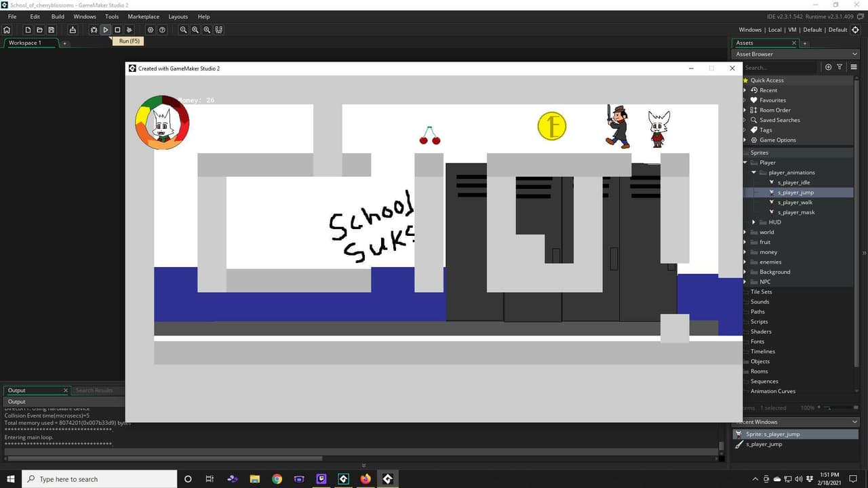Viewport: 868px width, 488px height.
Task: Select s_player_walk sprite
Action: tap(795, 203)
